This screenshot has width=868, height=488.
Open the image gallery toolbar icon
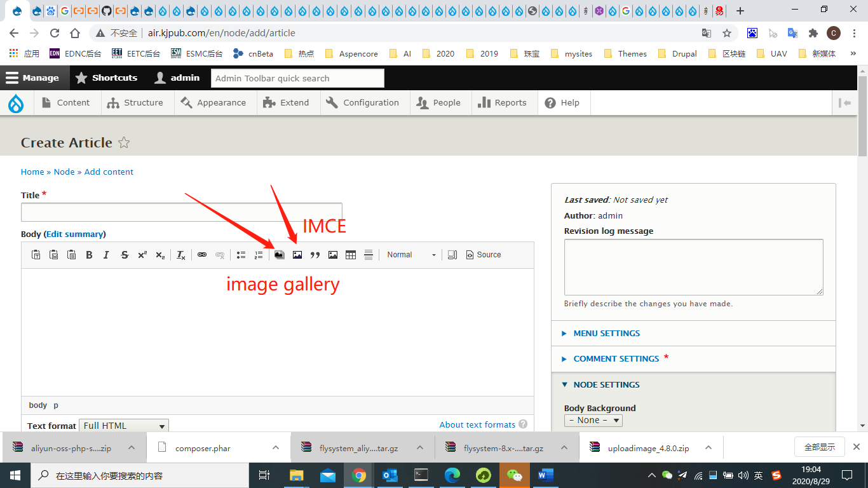tap(279, 255)
